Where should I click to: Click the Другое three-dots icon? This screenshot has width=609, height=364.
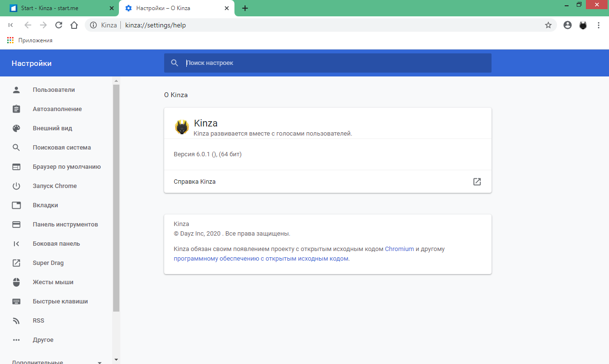tap(16, 340)
